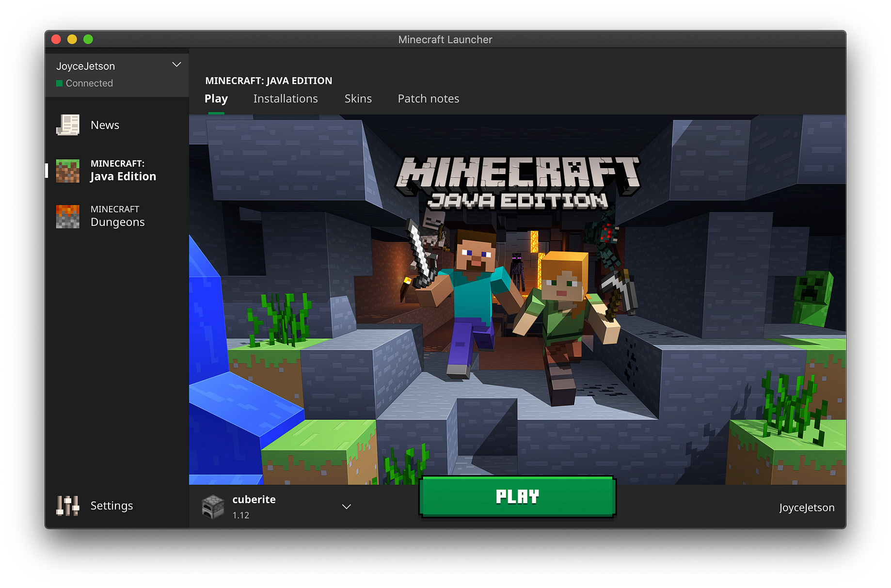
Task: Select MINECRAFT: Java Edition in sidebar
Action: point(117,171)
